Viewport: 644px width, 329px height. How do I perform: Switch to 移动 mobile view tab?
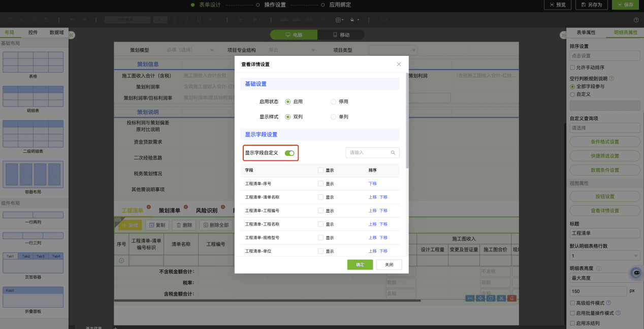click(341, 35)
